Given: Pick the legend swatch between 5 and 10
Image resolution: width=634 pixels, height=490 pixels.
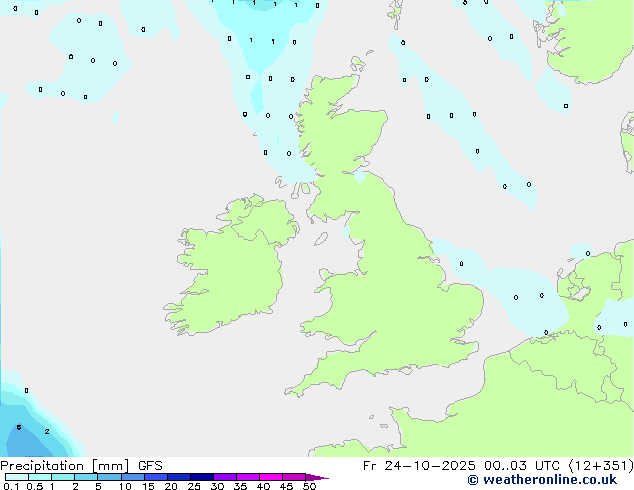Looking at the screenshot, I should [x=109, y=477].
